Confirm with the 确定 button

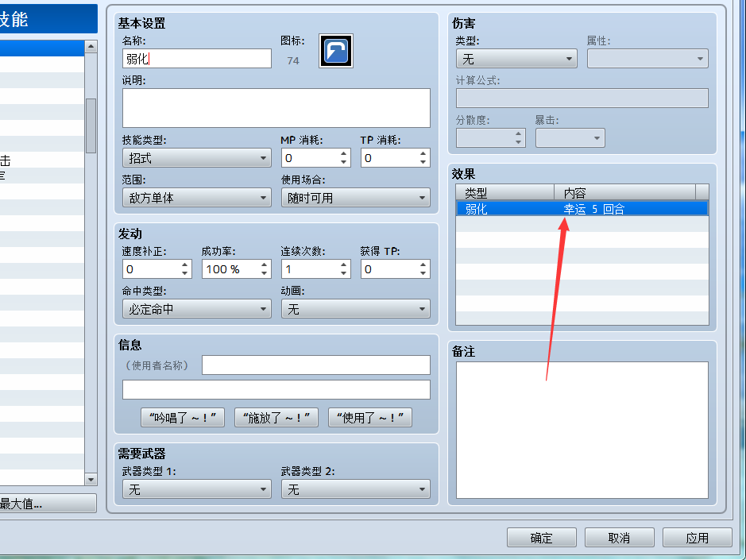point(541,538)
